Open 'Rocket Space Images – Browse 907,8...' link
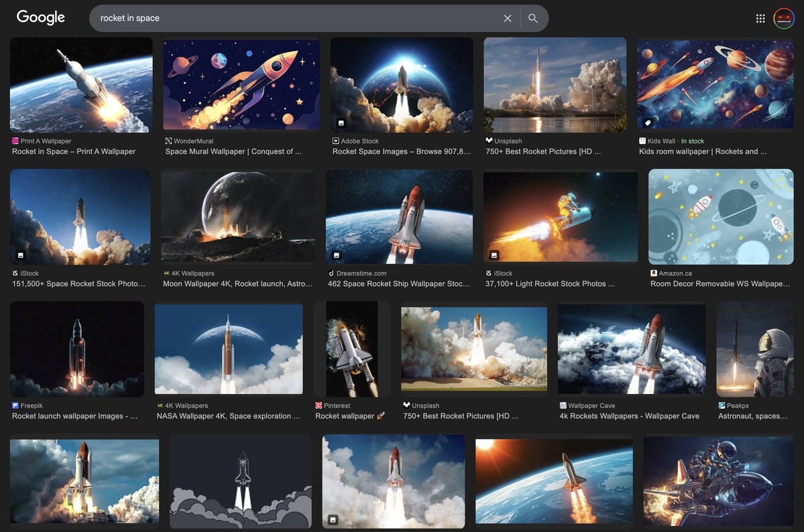Viewport: 804px width, 532px height. tap(402, 151)
